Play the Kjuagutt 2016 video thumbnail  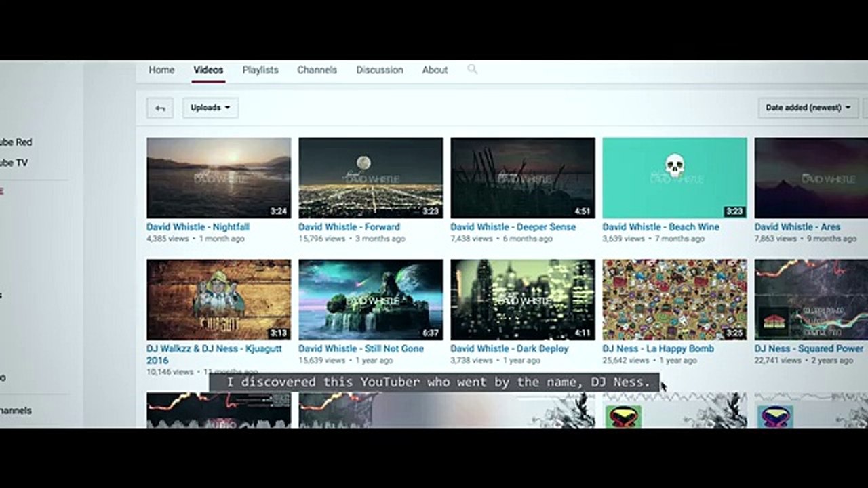coord(219,300)
